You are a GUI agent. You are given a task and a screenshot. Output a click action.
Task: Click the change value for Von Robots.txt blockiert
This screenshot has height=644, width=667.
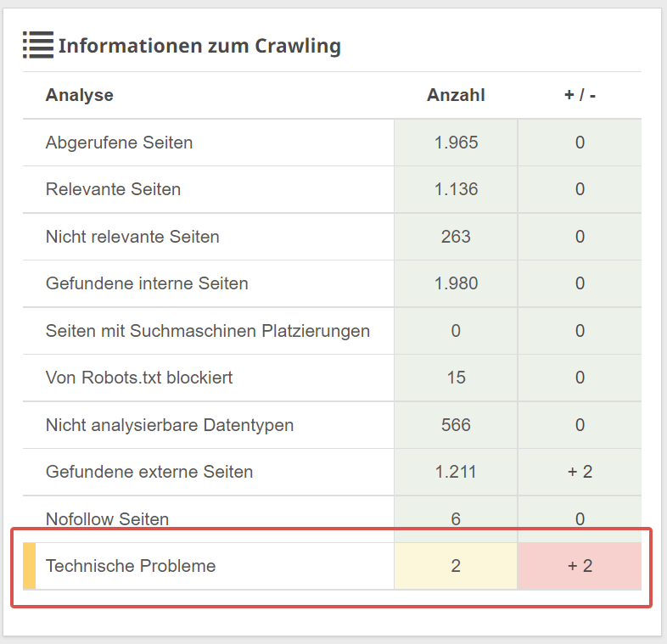tap(580, 378)
